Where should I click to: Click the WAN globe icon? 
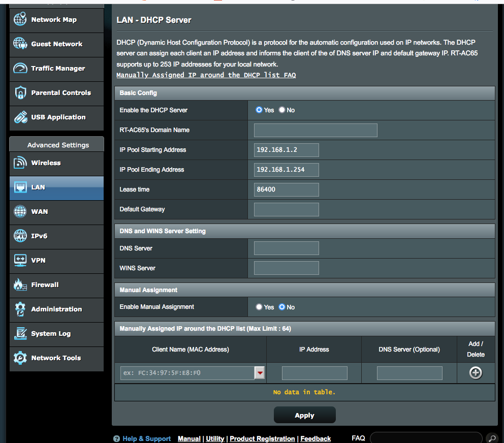[x=20, y=211]
